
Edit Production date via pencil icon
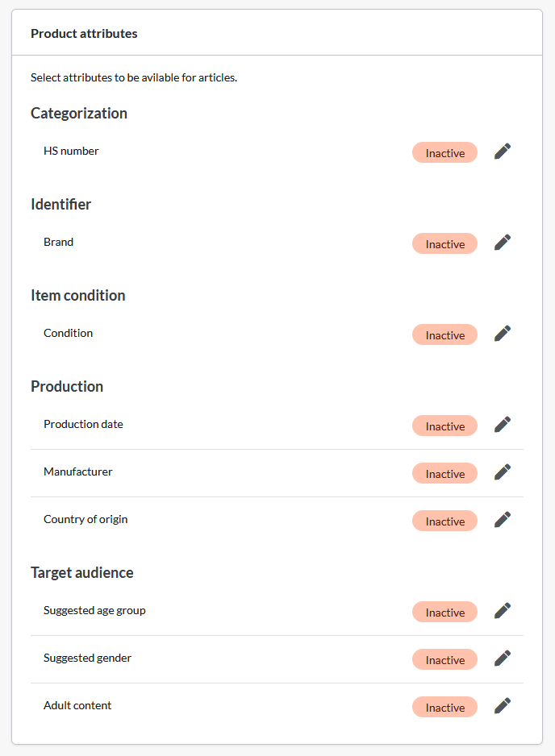[x=503, y=425]
